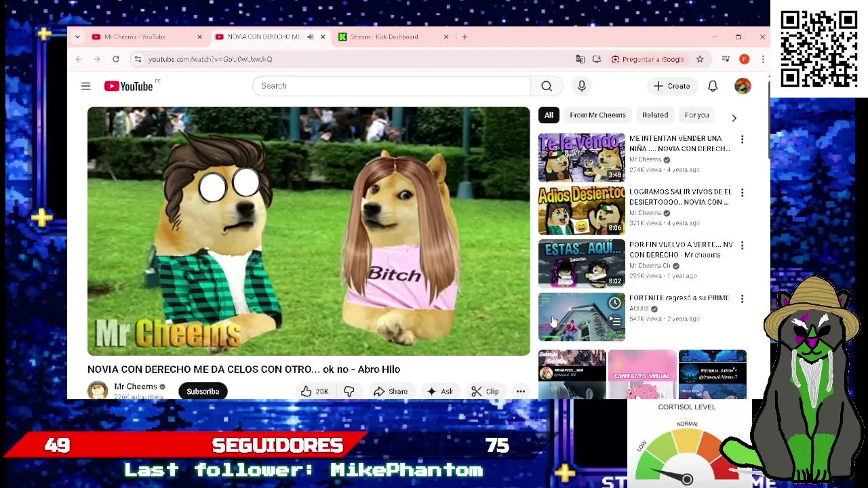Viewport: 868px width, 488px height.
Task: Click Preguntar a Google button
Action: click(x=648, y=59)
